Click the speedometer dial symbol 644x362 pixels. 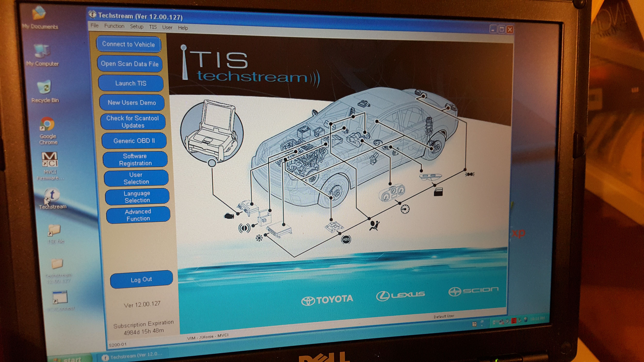405,209
